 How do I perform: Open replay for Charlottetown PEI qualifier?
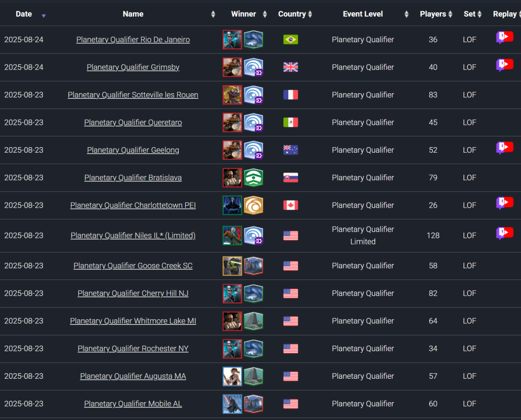click(x=504, y=203)
